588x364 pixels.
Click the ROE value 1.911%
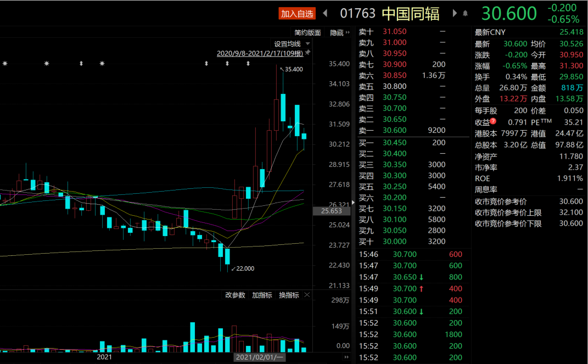(570, 178)
